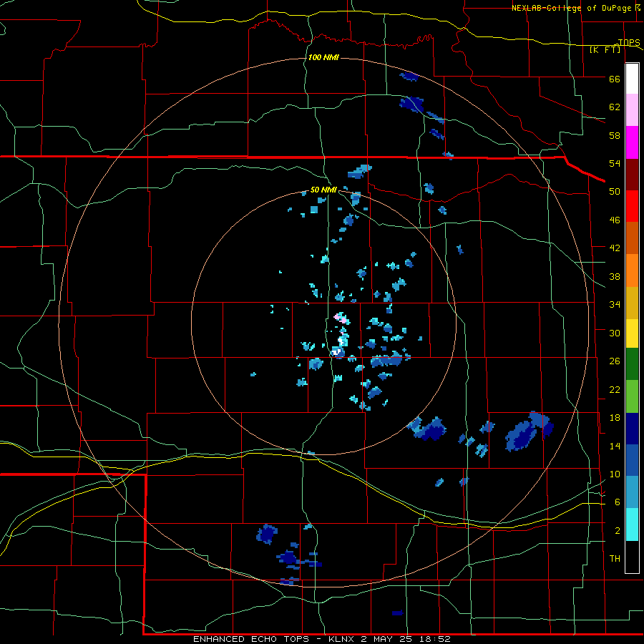Screen dimensions: 644x644
Task: Click the TOPS legend title
Action: click(629, 42)
